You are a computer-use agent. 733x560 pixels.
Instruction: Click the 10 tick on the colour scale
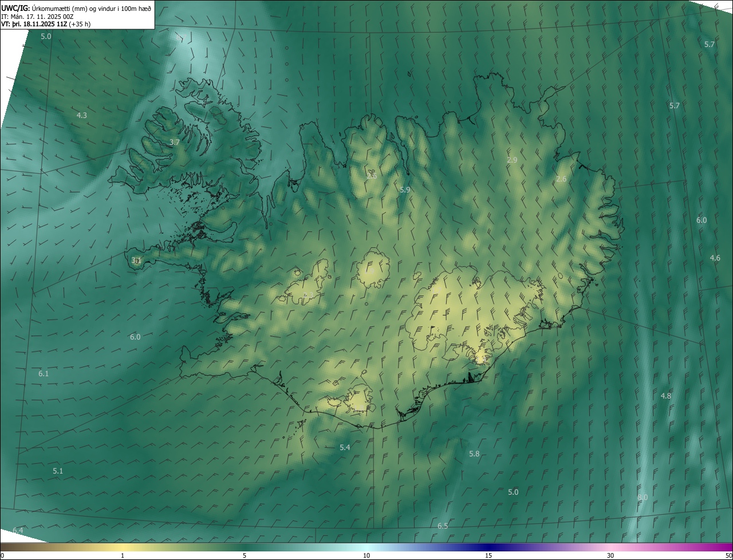point(366,555)
